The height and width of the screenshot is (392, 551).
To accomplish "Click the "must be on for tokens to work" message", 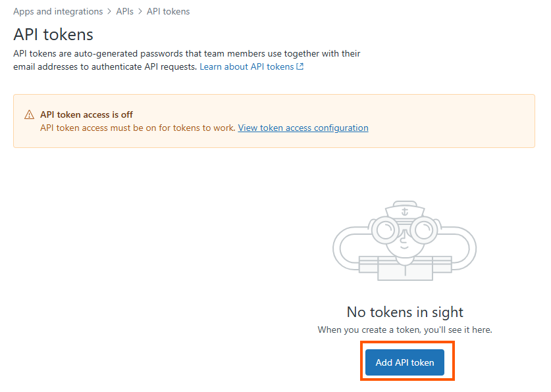I will click(138, 128).
